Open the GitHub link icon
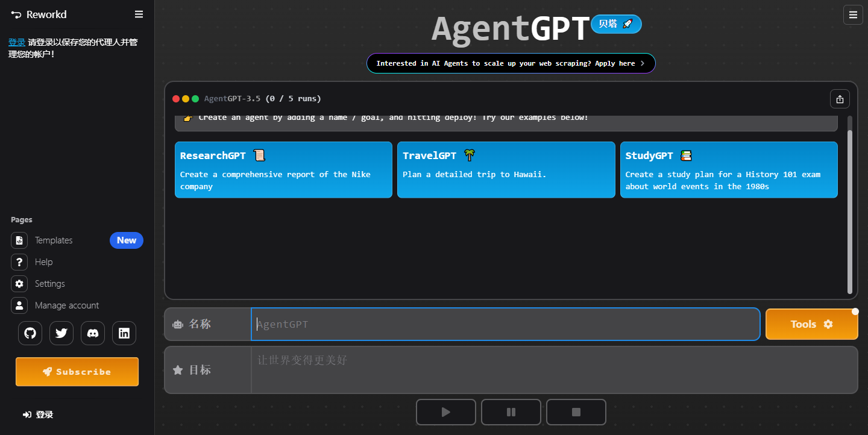Viewport: 868px width, 435px height. pos(30,333)
